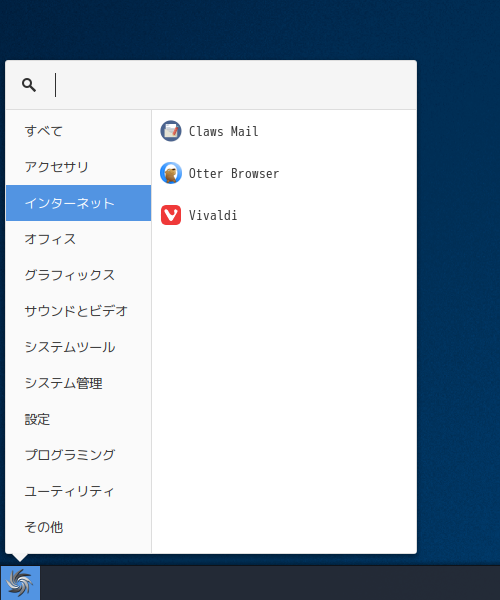
Task: Select the システムツール category
Action: click(x=78, y=347)
